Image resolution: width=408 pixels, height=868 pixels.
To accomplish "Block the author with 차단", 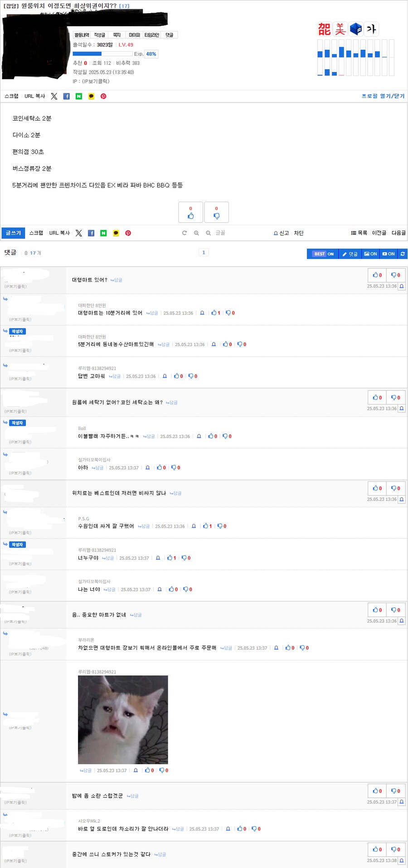I will [299, 233].
